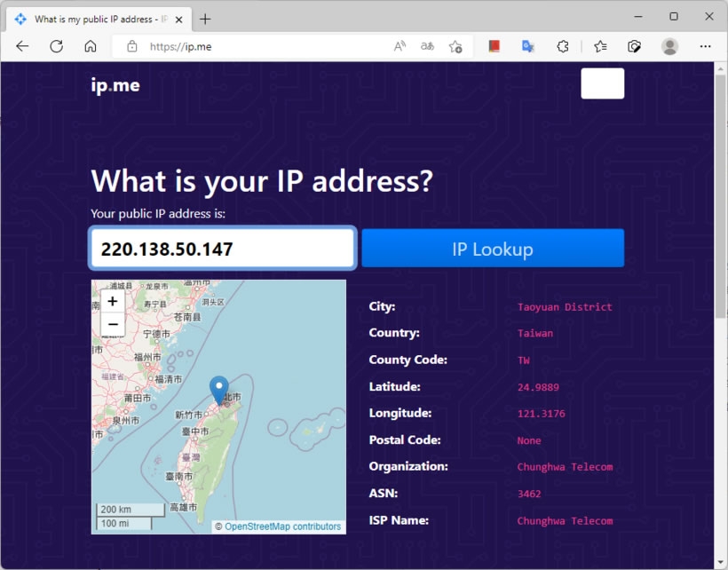Open the Extensions puzzle icon

pos(562,47)
